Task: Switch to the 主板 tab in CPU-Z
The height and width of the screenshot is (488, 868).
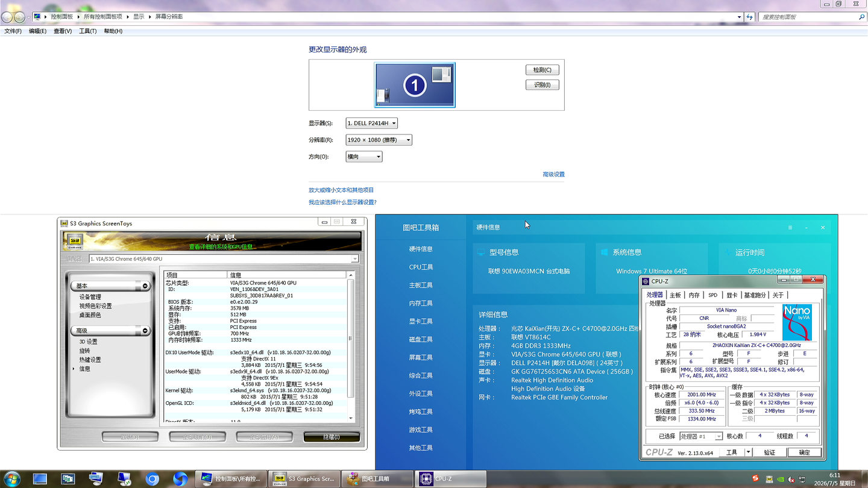Action: 675,295
